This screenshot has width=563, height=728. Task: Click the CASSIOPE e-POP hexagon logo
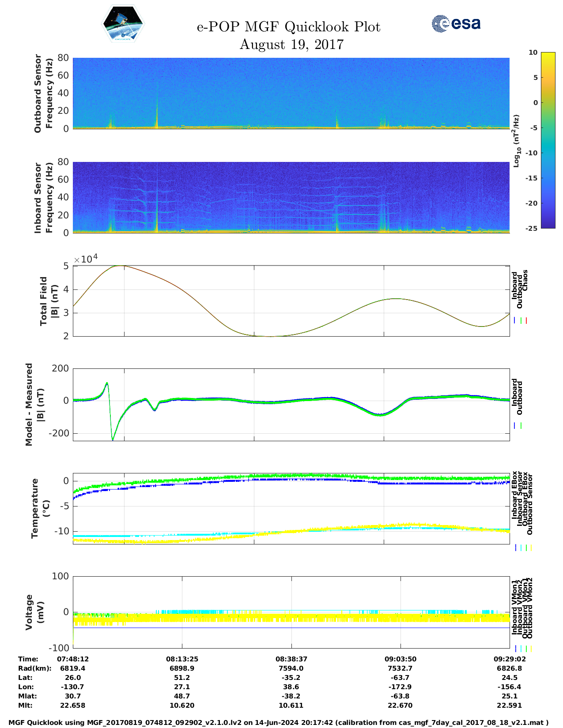[x=123, y=24]
